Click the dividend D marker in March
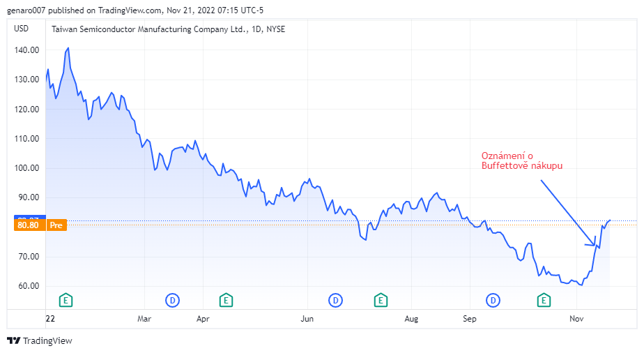 click(x=173, y=301)
